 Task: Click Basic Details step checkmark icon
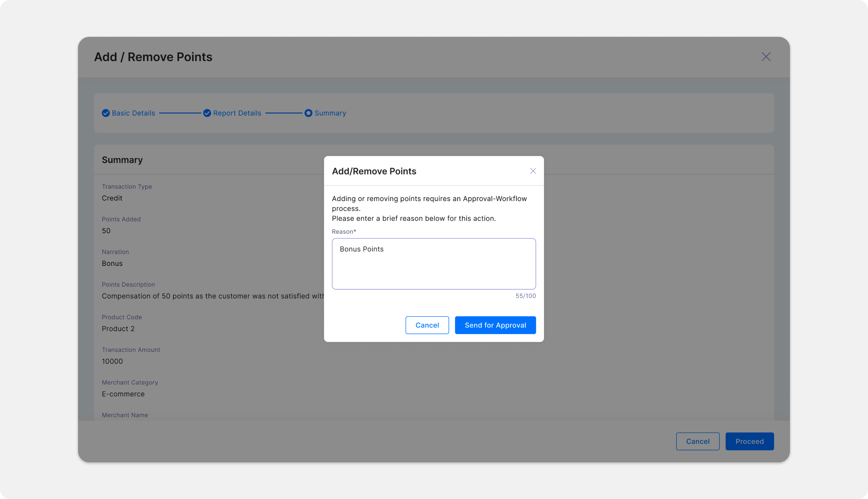point(106,113)
